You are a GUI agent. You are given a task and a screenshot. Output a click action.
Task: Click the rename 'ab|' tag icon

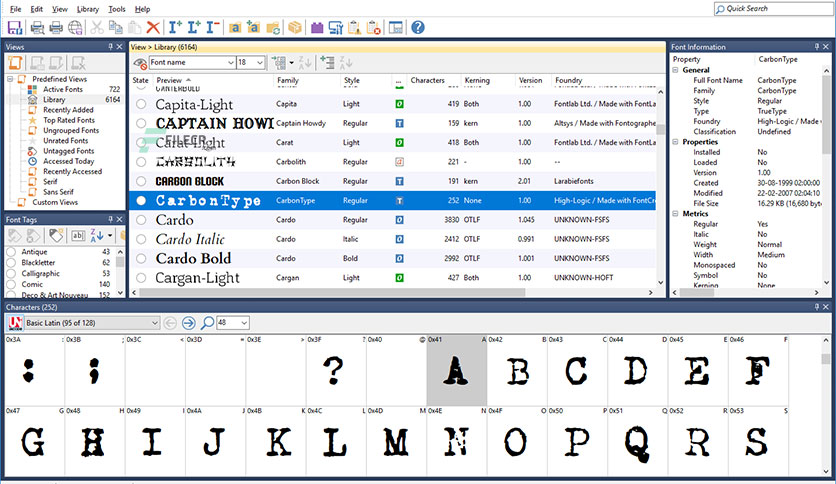point(78,235)
